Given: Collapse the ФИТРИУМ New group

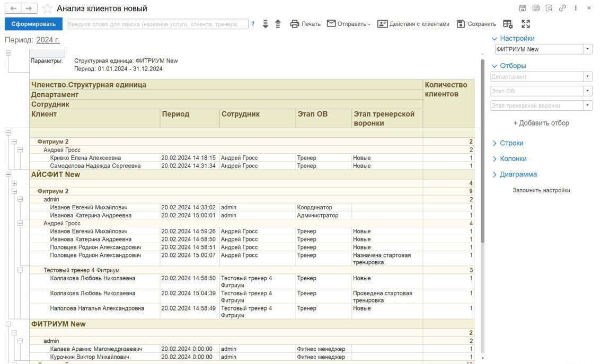Looking at the screenshot, I should coord(8,324).
